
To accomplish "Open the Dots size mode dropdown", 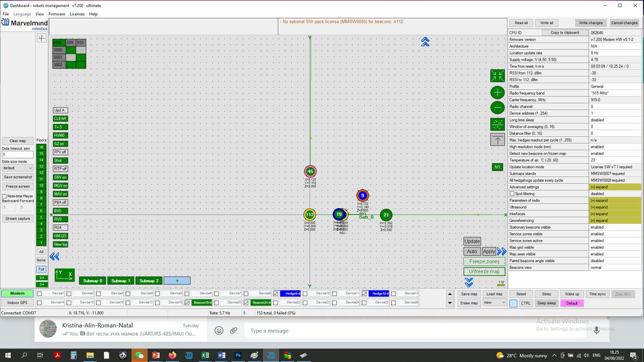I will [18, 168].
